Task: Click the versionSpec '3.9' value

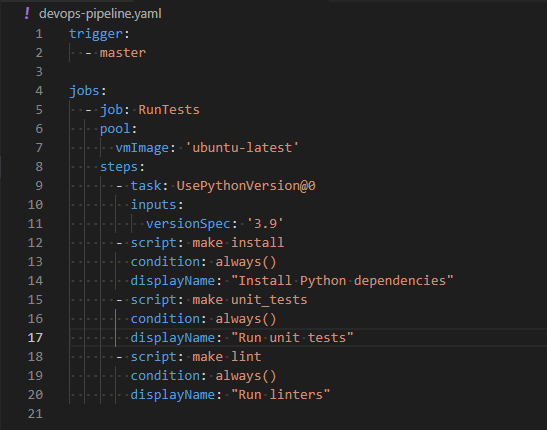Action: pos(265,224)
